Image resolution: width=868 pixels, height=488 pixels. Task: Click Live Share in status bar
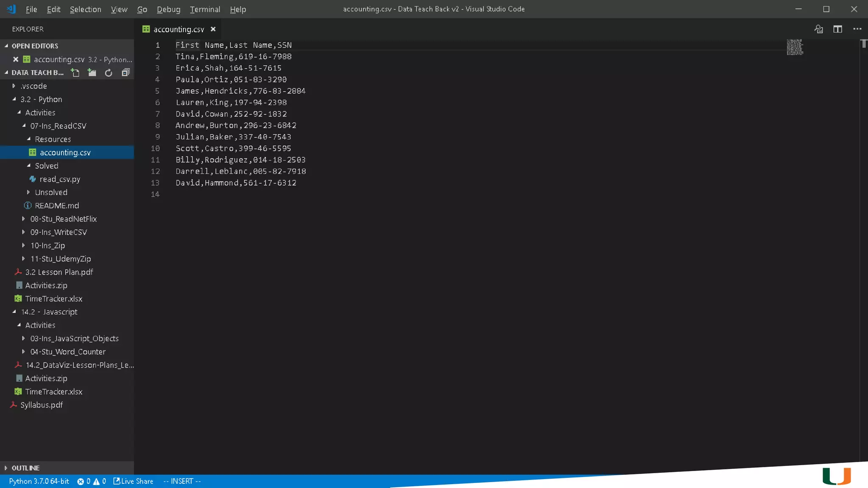tap(134, 481)
